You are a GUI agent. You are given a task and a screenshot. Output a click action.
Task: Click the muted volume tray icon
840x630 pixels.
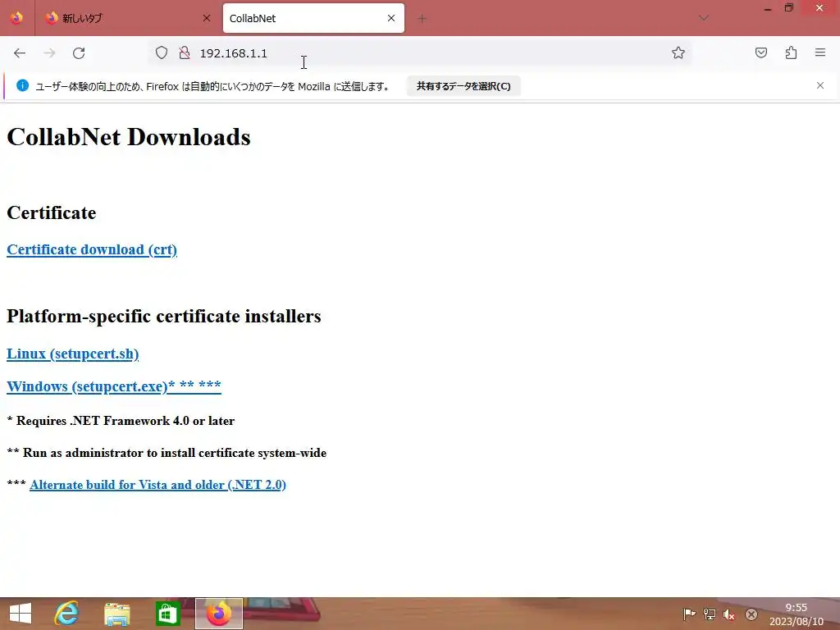click(729, 614)
